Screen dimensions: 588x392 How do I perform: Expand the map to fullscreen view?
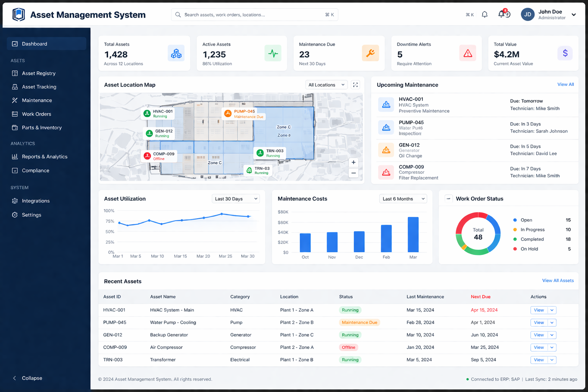pos(355,85)
